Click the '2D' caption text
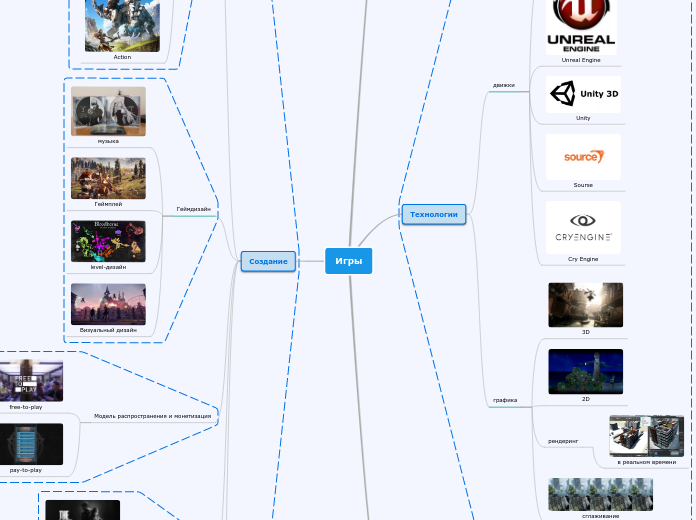 point(586,399)
